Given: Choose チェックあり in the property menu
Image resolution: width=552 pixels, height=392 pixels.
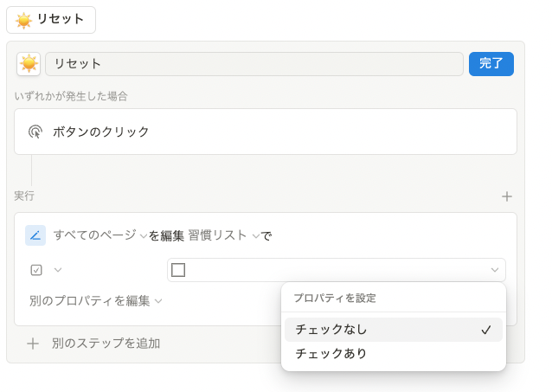Looking at the screenshot, I should [331, 353].
